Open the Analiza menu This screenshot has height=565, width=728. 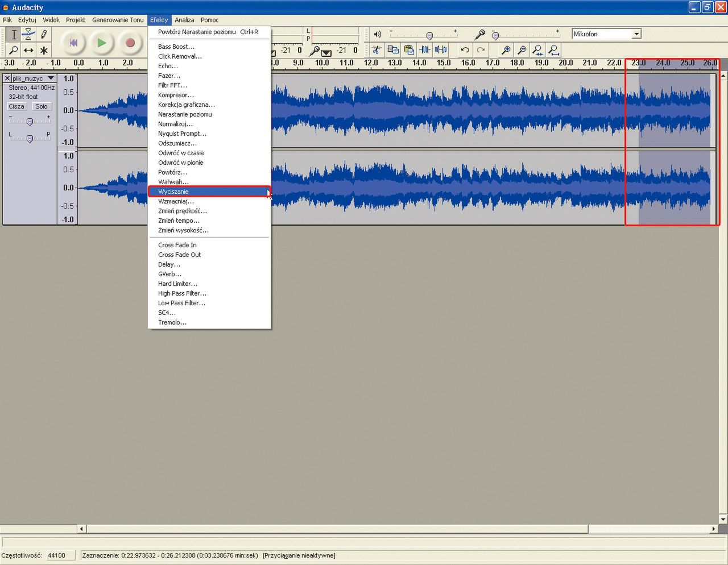tap(184, 20)
